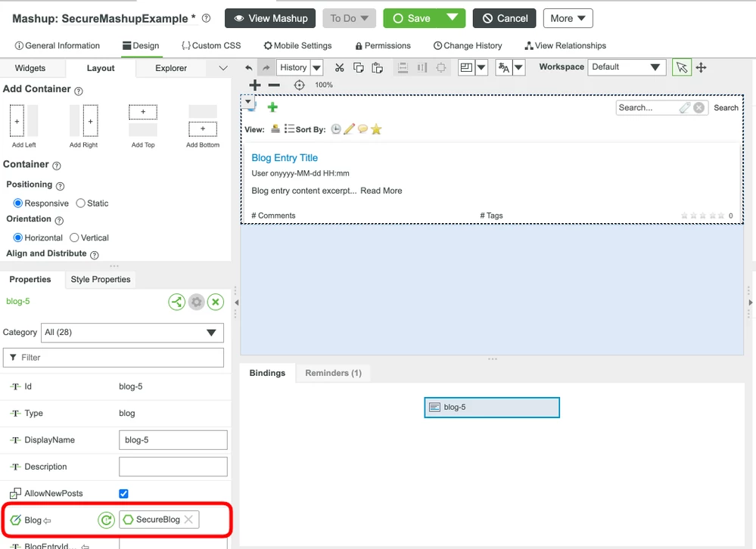Image resolution: width=756 pixels, height=549 pixels.
Task: Open the More menu
Action: 568,18
